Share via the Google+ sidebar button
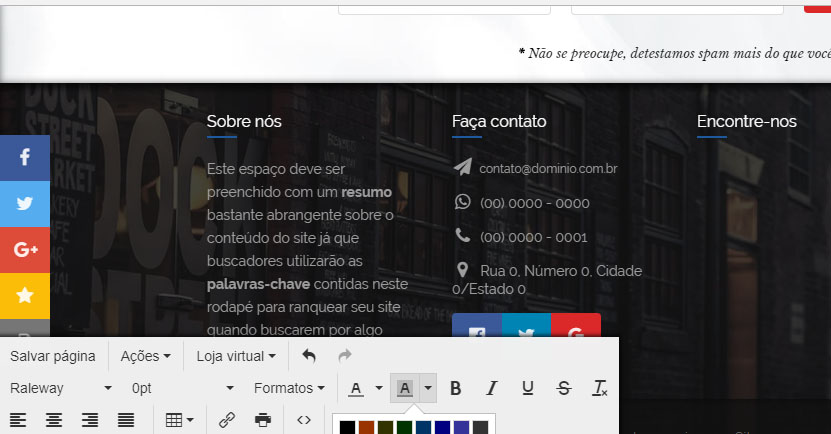 click(25, 250)
